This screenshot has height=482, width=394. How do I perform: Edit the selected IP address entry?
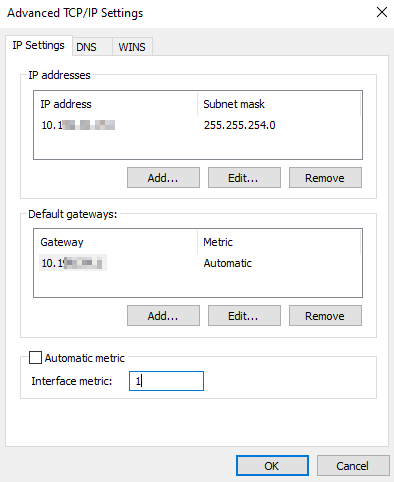[244, 178]
